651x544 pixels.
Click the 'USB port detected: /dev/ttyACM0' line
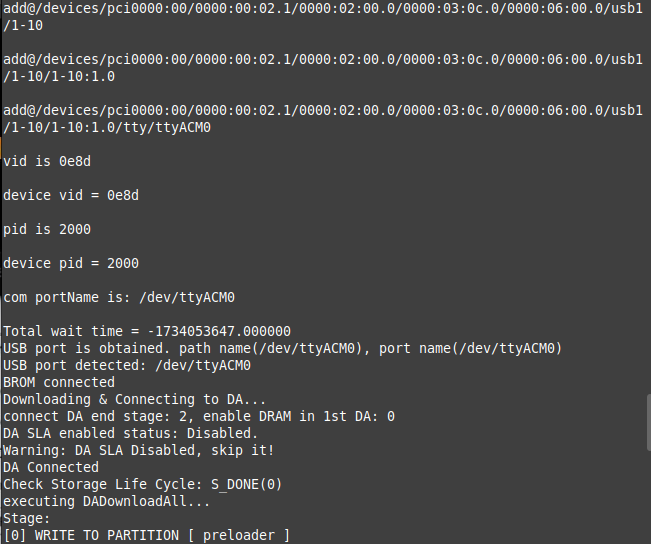tap(127, 365)
